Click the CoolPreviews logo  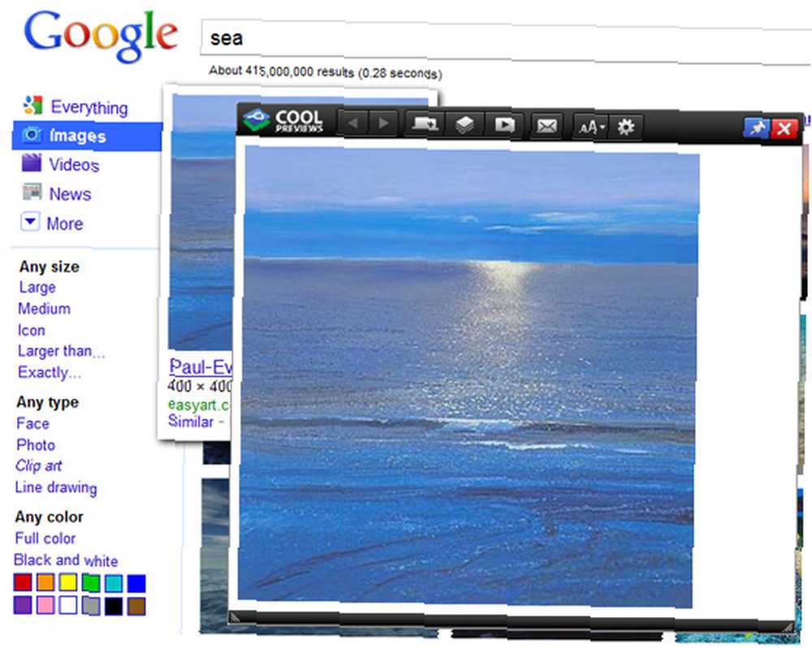click(283, 121)
